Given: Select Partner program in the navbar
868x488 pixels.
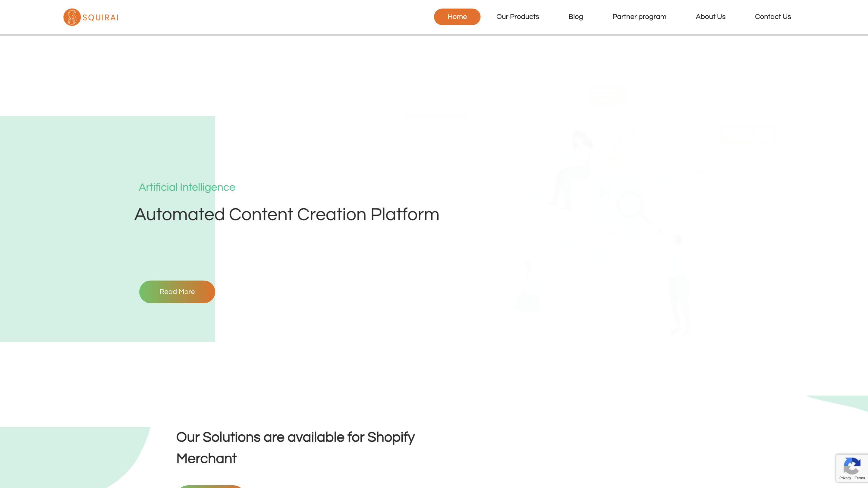Looking at the screenshot, I should tap(639, 17).
